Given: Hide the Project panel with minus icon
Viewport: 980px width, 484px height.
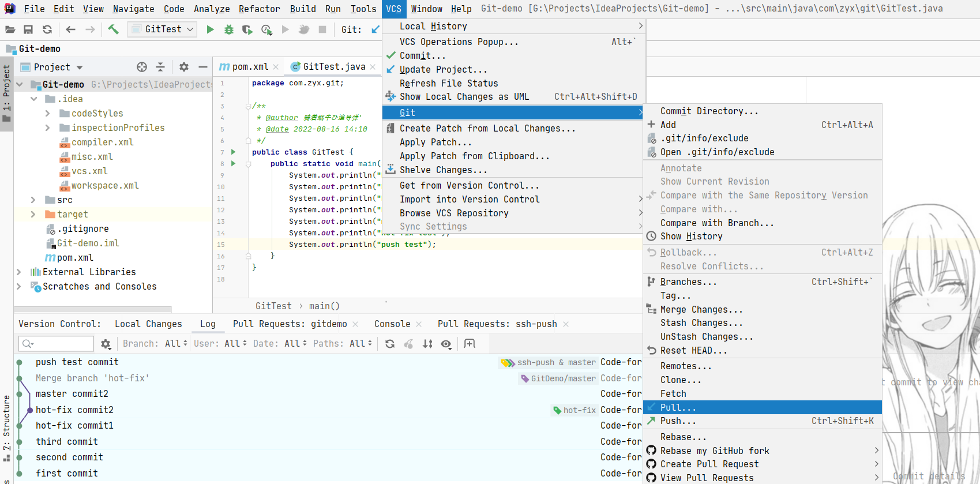Looking at the screenshot, I should tap(202, 67).
